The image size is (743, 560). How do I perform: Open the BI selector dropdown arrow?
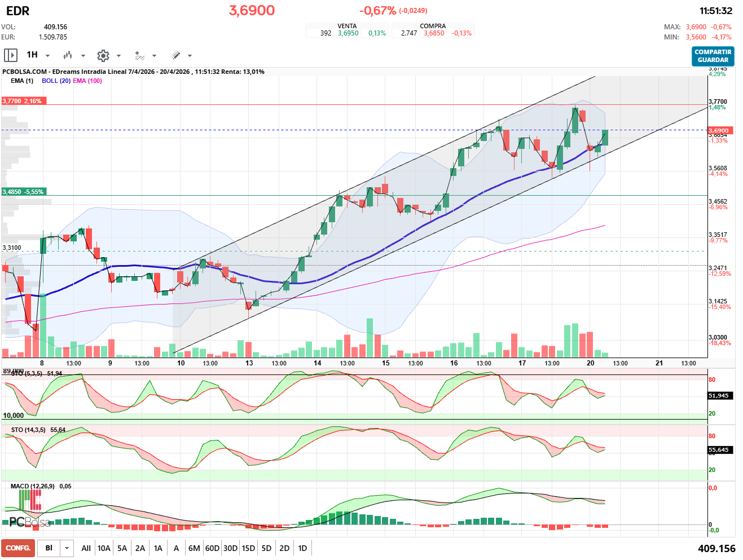point(67,548)
